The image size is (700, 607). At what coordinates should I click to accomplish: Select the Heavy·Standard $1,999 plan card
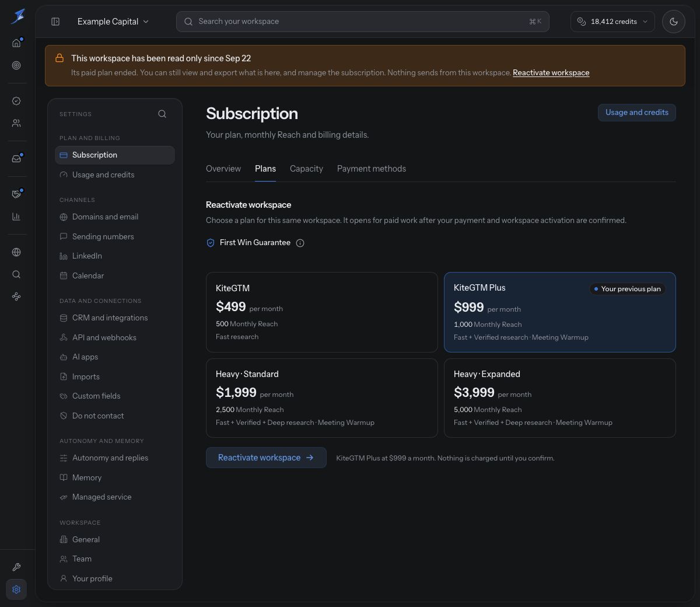[x=322, y=398]
